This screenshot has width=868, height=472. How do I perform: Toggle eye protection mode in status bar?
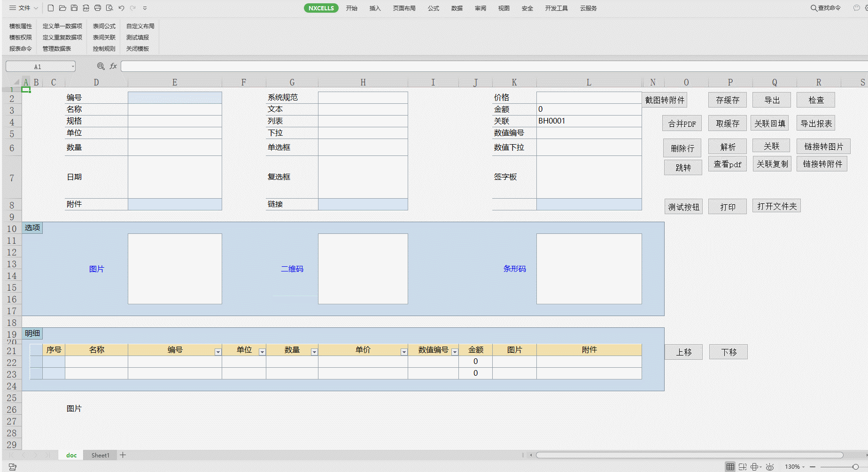(x=769, y=467)
